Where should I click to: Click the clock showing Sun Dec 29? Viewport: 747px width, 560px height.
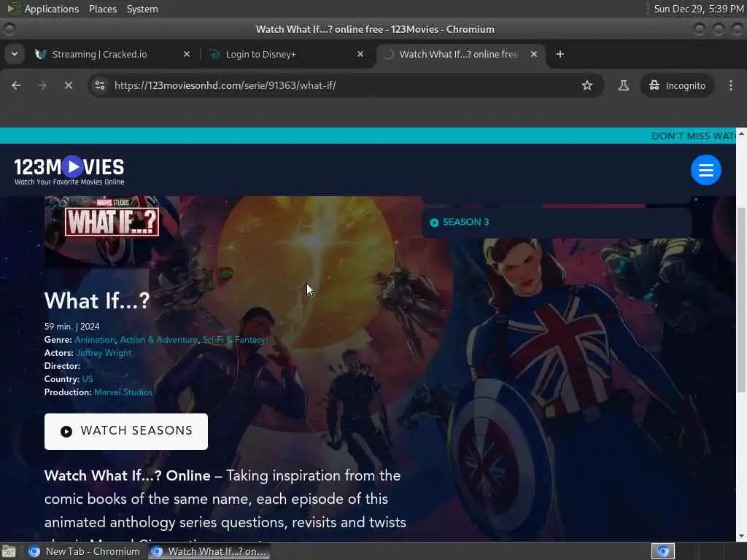pos(698,9)
